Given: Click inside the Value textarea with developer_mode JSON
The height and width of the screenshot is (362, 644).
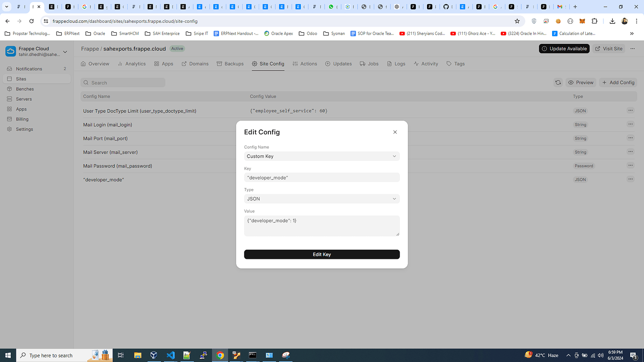Looking at the screenshot, I should [x=322, y=225].
